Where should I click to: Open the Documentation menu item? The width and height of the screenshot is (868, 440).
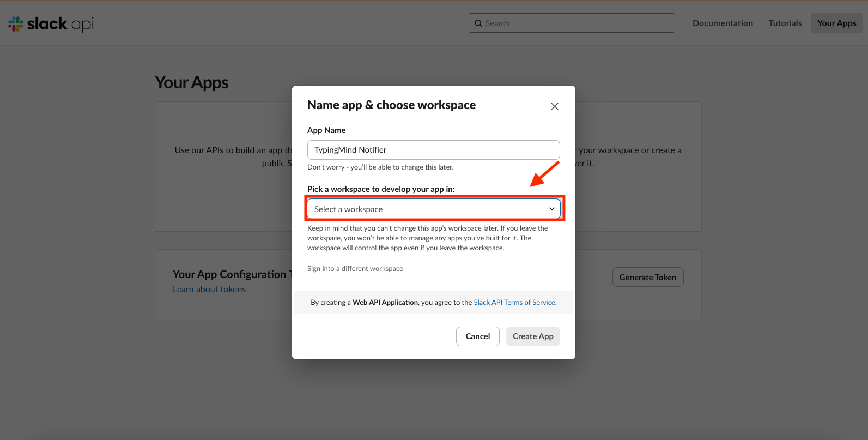(723, 23)
